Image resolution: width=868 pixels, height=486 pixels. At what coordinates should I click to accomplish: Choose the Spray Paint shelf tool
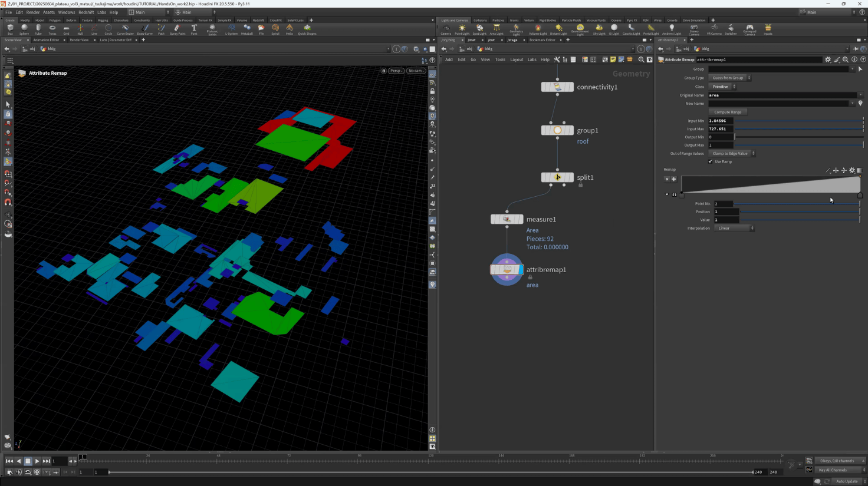click(177, 29)
